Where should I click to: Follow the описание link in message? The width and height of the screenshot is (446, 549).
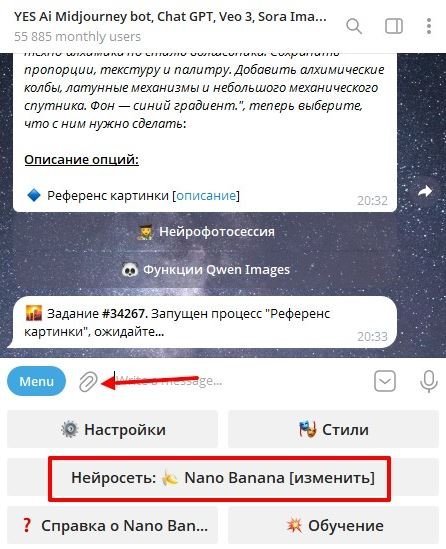click(206, 195)
